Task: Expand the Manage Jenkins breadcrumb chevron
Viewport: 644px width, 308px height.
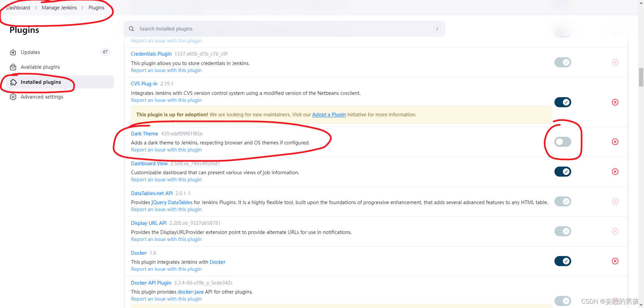Action: [x=83, y=8]
